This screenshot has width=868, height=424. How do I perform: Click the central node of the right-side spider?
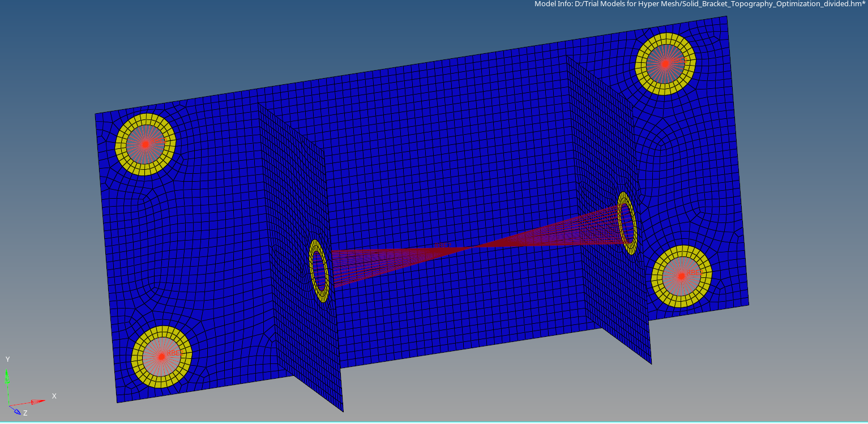(x=682, y=277)
